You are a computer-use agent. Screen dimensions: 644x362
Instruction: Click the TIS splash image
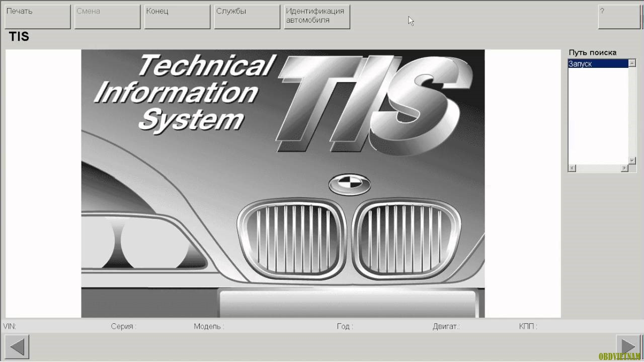283,184
